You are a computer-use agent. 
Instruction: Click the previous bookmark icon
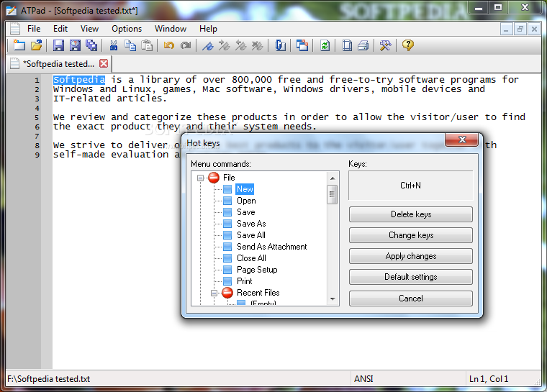(241, 45)
